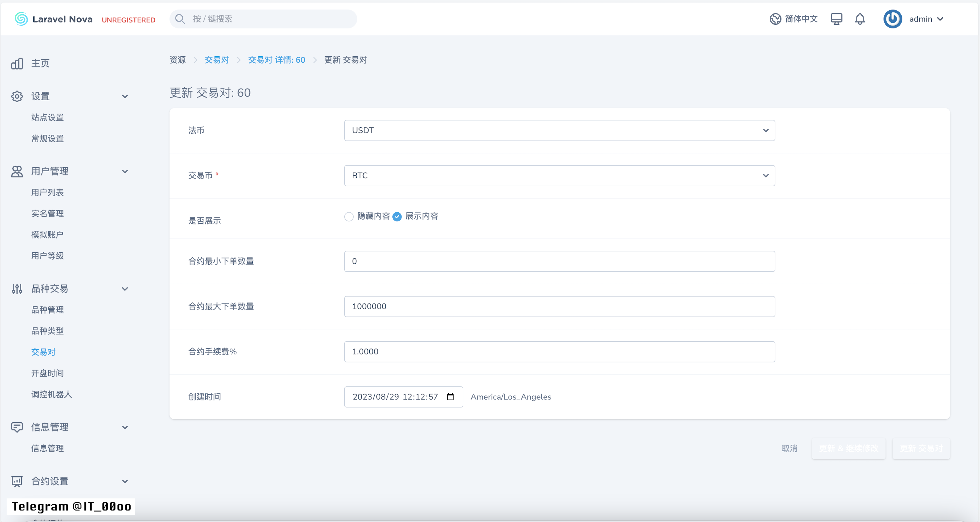Open the notifications bell
Viewport: 980px width, 522px height.
pyautogui.click(x=860, y=19)
